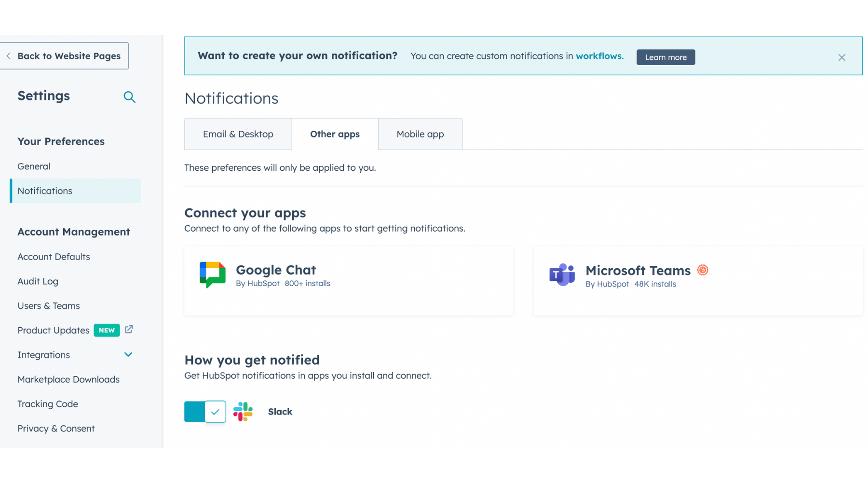Toggle Slack notifications switch off
The width and height of the screenshot is (868, 483).
click(205, 412)
